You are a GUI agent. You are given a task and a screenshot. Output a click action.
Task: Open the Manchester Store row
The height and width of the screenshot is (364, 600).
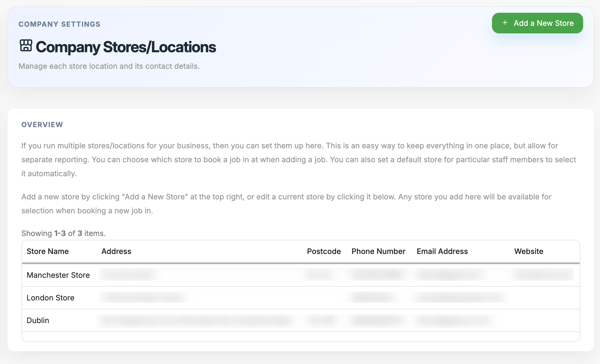(x=58, y=275)
